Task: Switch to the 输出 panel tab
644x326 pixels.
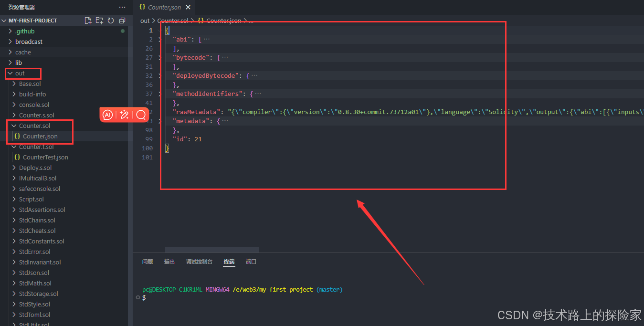Action: [169, 262]
